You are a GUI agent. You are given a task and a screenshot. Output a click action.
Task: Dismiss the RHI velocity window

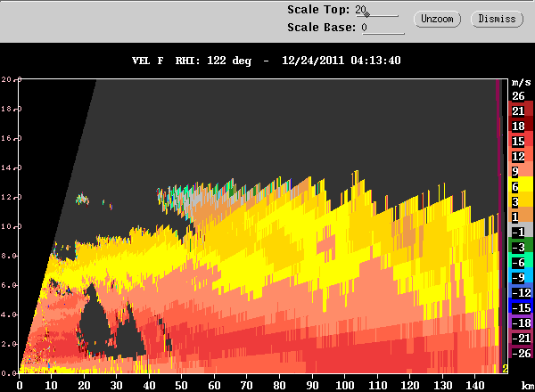click(497, 19)
